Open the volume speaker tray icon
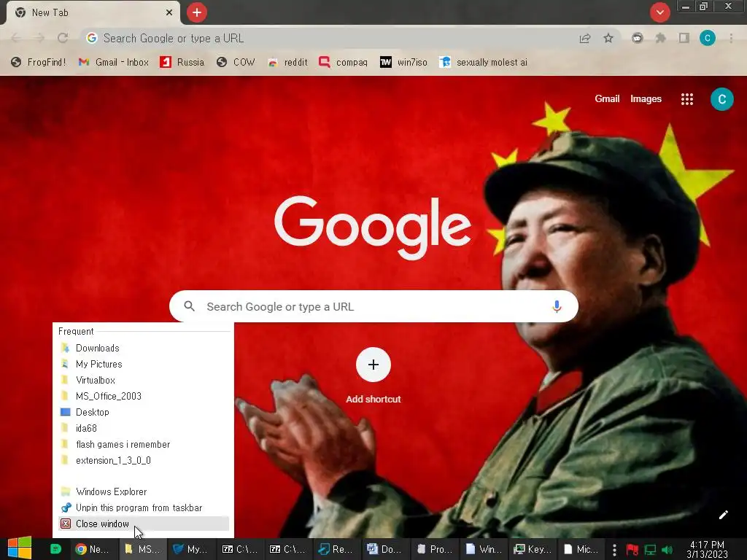The image size is (747, 560). (667, 550)
